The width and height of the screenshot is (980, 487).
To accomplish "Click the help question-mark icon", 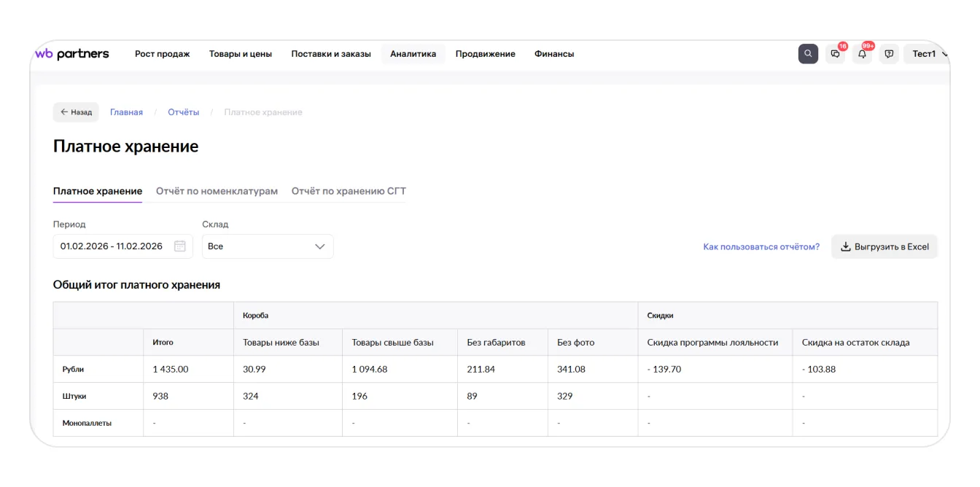I will [x=888, y=54].
